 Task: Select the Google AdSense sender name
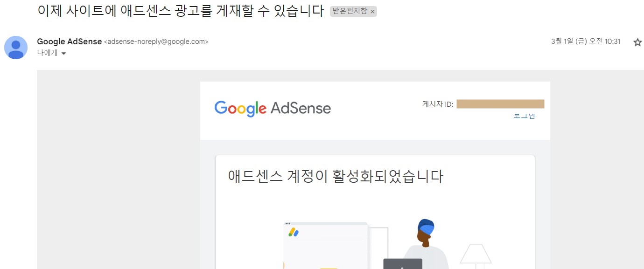pyautogui.click(x=69, y=41)
